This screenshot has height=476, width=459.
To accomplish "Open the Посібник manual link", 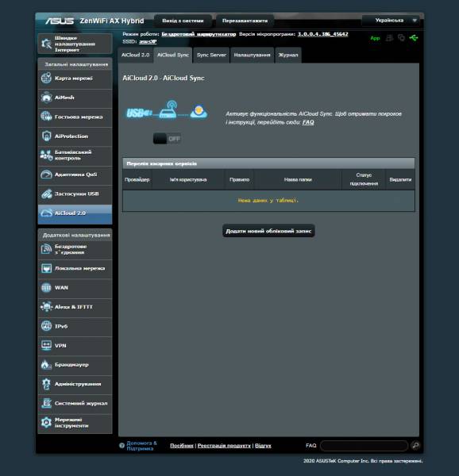I will point(182,446).
